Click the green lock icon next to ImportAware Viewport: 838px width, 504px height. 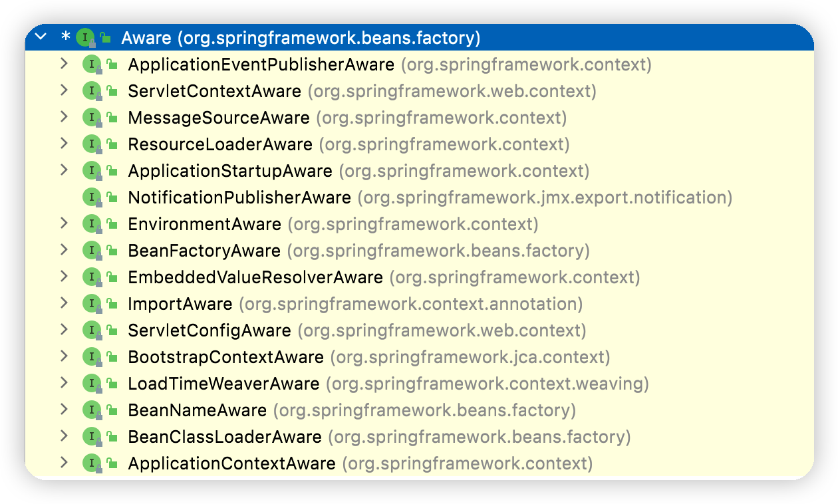[x=112, y=304]
